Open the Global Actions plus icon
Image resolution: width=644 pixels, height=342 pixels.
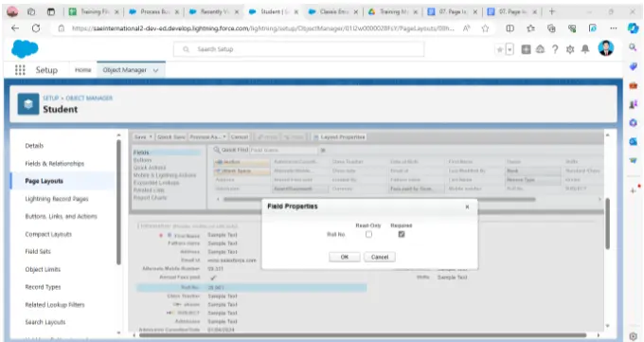click(526, 49)
